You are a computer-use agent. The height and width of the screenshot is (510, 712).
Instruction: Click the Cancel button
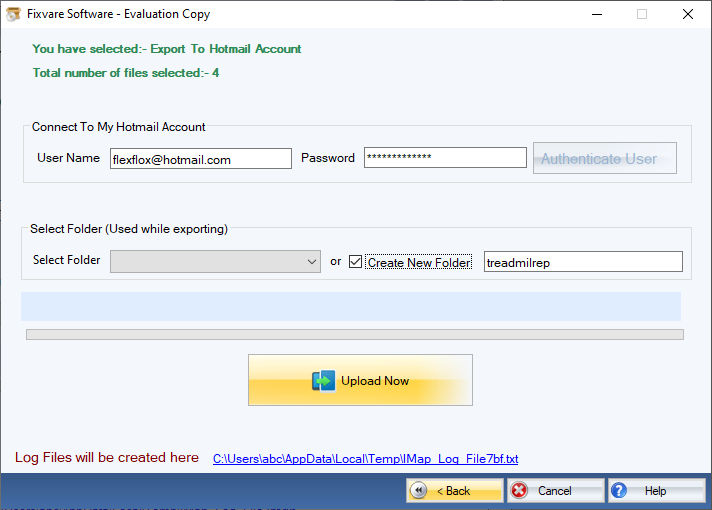click(555, 490)
